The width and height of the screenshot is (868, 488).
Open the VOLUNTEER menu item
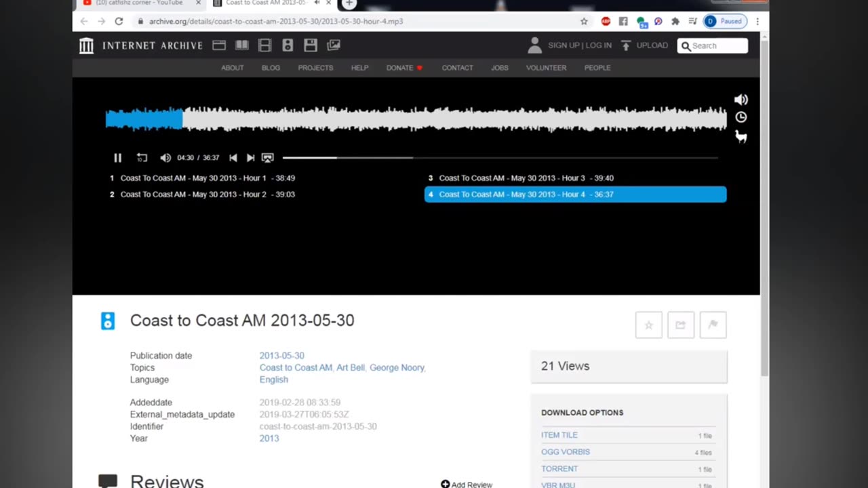[x=546, y=68]
